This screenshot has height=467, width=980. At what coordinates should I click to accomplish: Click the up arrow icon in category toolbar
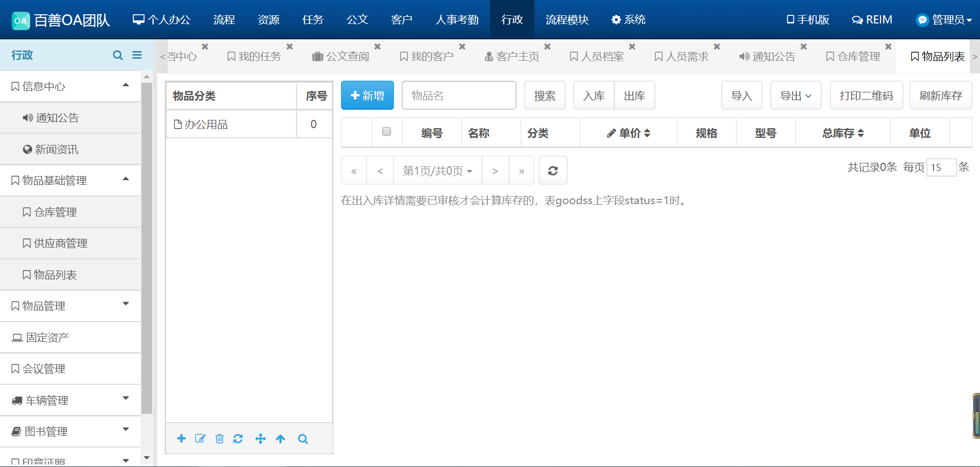point(280,439)
